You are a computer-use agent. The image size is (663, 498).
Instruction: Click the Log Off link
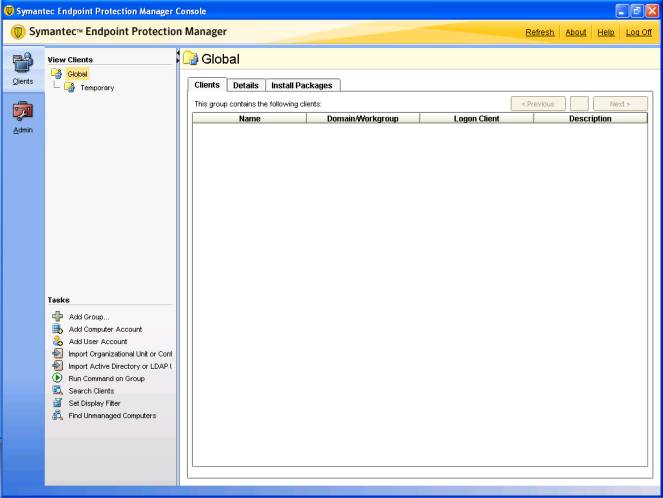pyautogui.click(x=638, y=32)
